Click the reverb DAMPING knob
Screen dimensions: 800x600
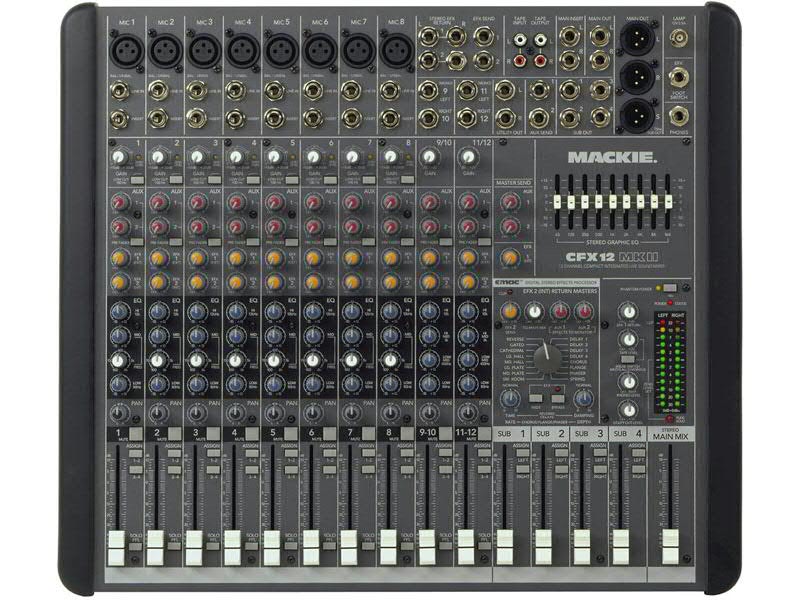pos(583,398)
